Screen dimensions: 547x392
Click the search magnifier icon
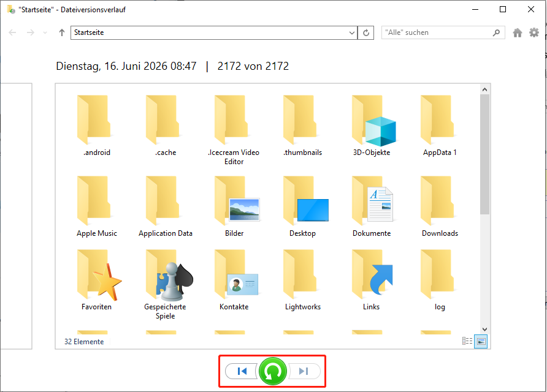coord(496,32)
